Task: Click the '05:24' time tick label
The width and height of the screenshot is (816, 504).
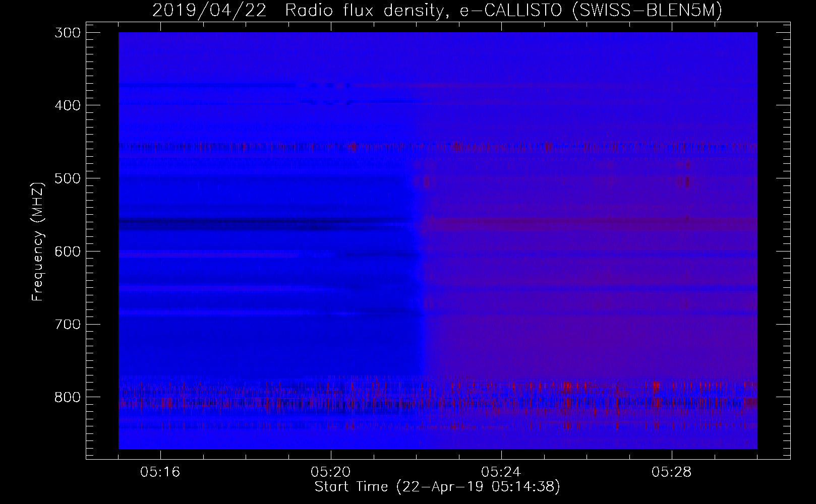Action: click(501, 472)
